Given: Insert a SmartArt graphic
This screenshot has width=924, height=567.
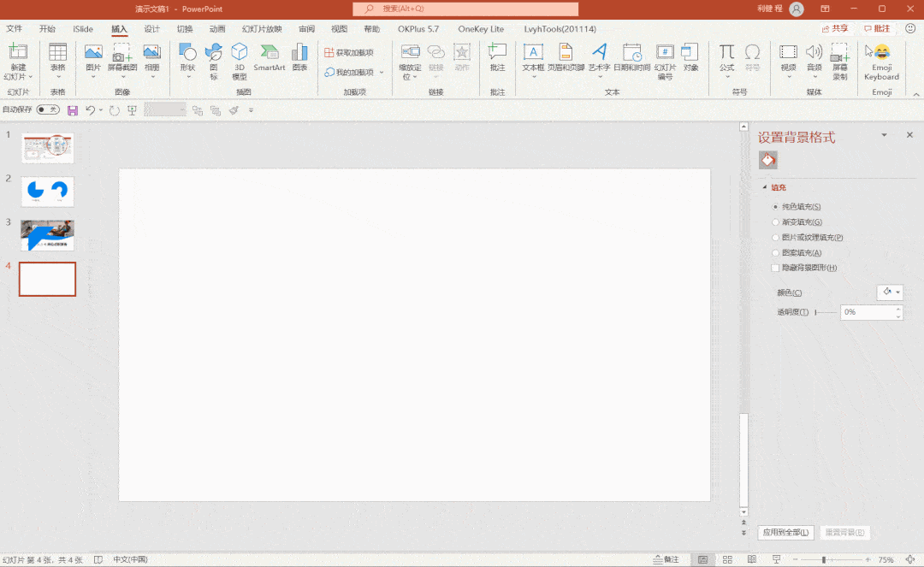Looking at the screenshot, I should tap(269, 58).
